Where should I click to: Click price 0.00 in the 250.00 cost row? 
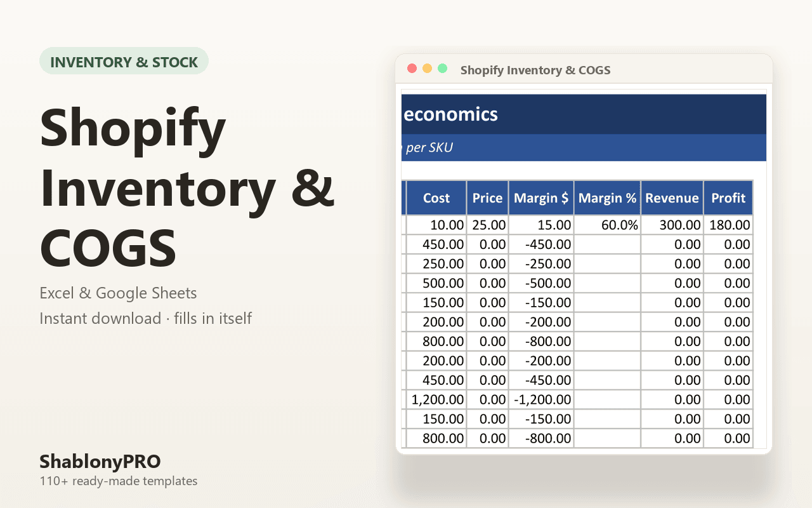[x=487, y=264]
